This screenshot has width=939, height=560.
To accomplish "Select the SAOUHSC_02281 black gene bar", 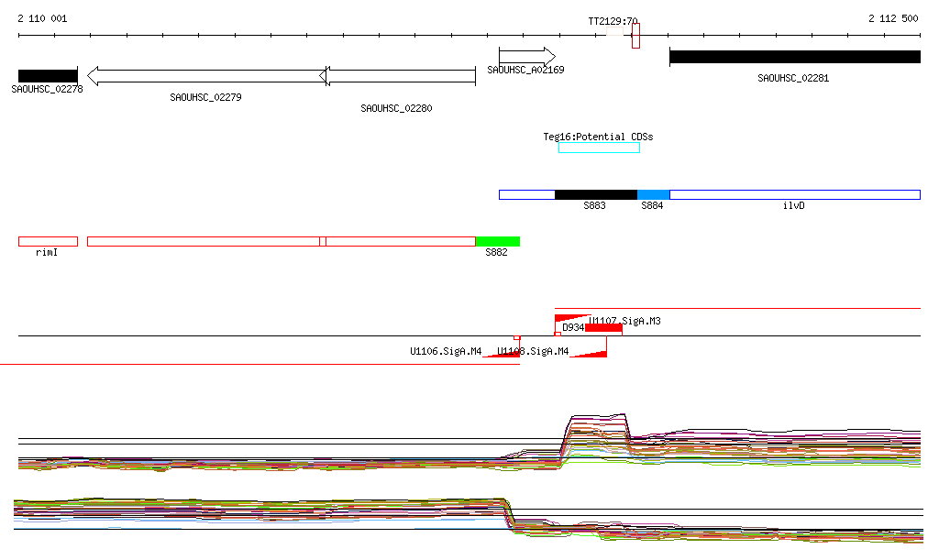I will click(795, 57).
